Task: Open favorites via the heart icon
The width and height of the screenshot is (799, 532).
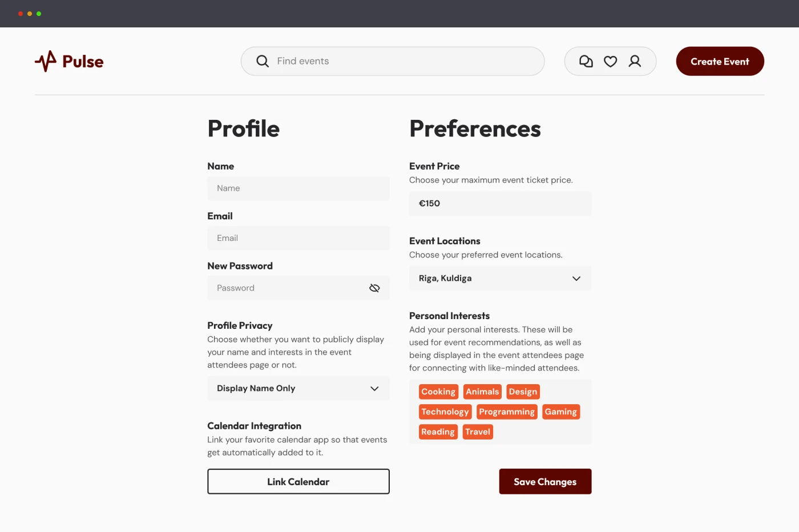Action: click(610, 61)
